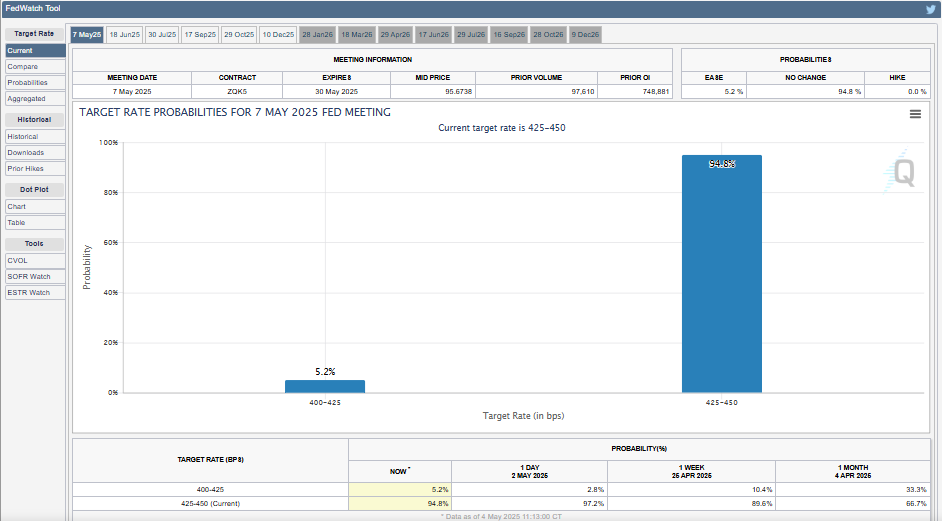Click the small 400-425 probability bar
The image size is (942, 521).
click(x=325, y=386)
